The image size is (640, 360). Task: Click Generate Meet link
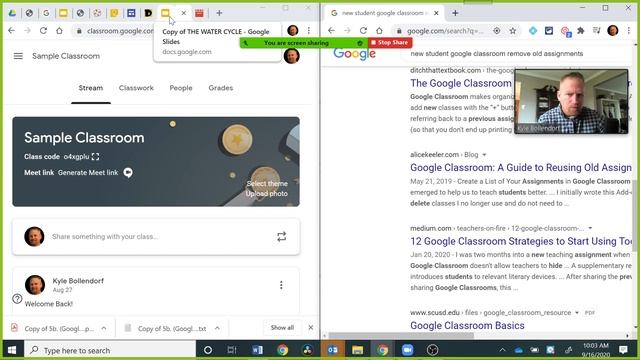click(x=88, y=173)
